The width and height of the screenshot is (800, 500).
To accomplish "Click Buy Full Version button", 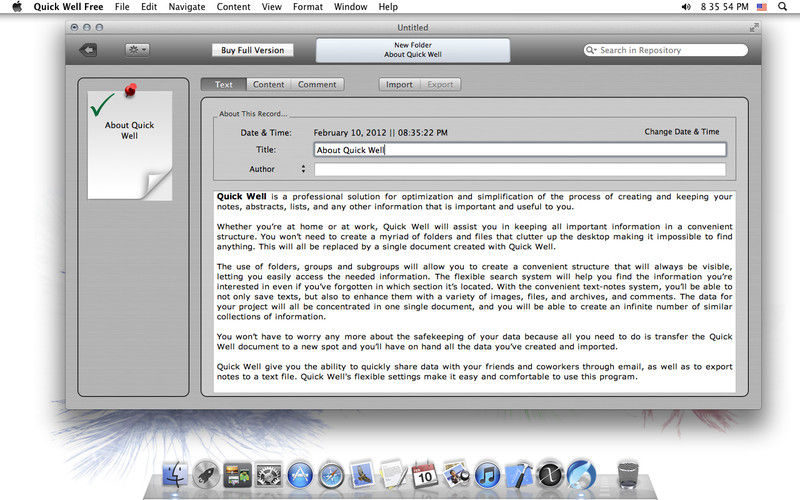I will pyautogui.click(x=253, y=50).
